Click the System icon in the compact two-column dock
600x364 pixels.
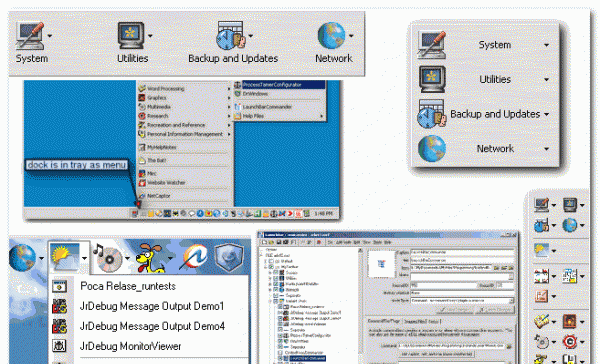point(541,205)
